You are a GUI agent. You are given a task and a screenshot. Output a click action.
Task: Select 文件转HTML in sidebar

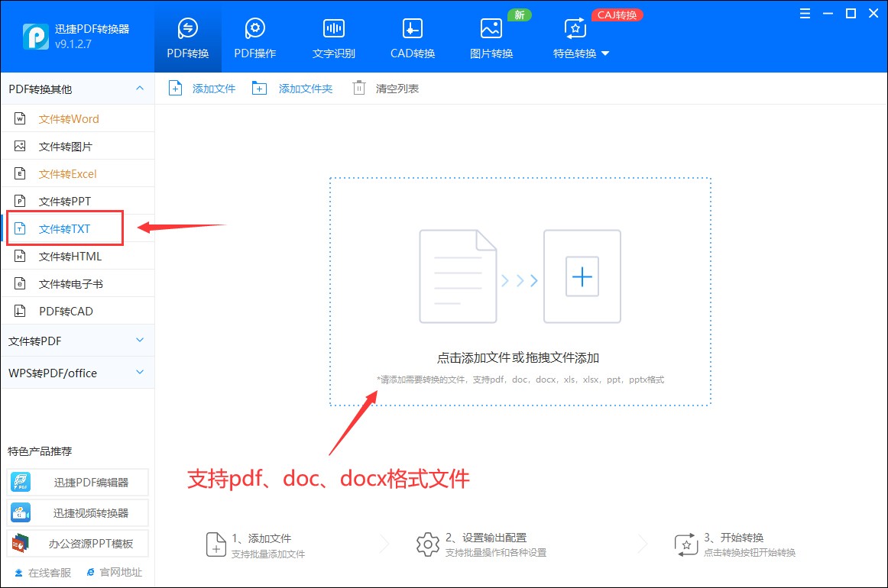[78, 257]
